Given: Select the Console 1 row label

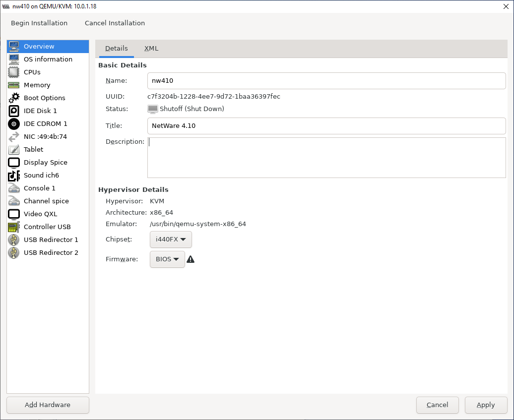Looking at the screenshot, I should [40, 188].
